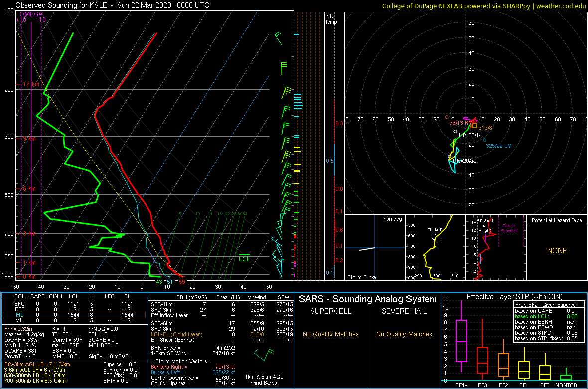
Task: Select the EFF parcel row
Action: (74, 309)
